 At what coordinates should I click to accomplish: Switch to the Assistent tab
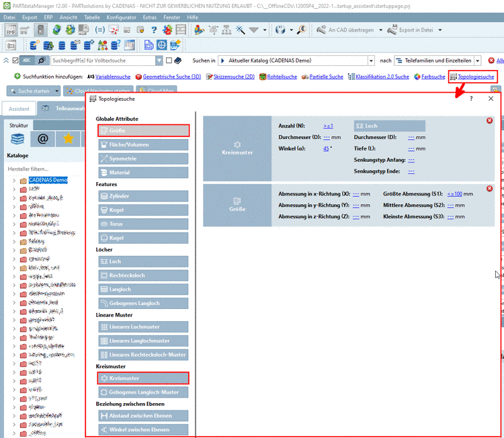click(19, 108)
